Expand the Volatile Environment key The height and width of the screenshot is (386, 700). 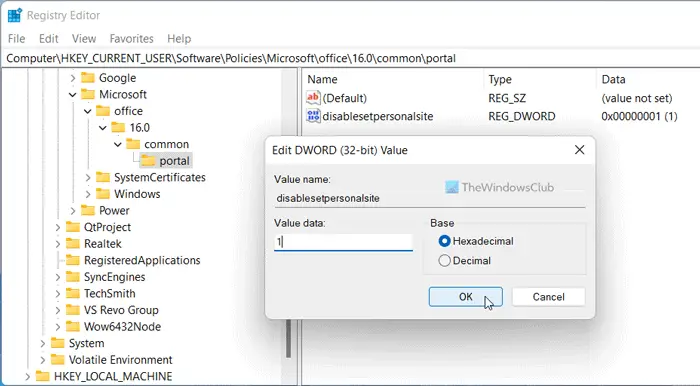pos(42,359)
